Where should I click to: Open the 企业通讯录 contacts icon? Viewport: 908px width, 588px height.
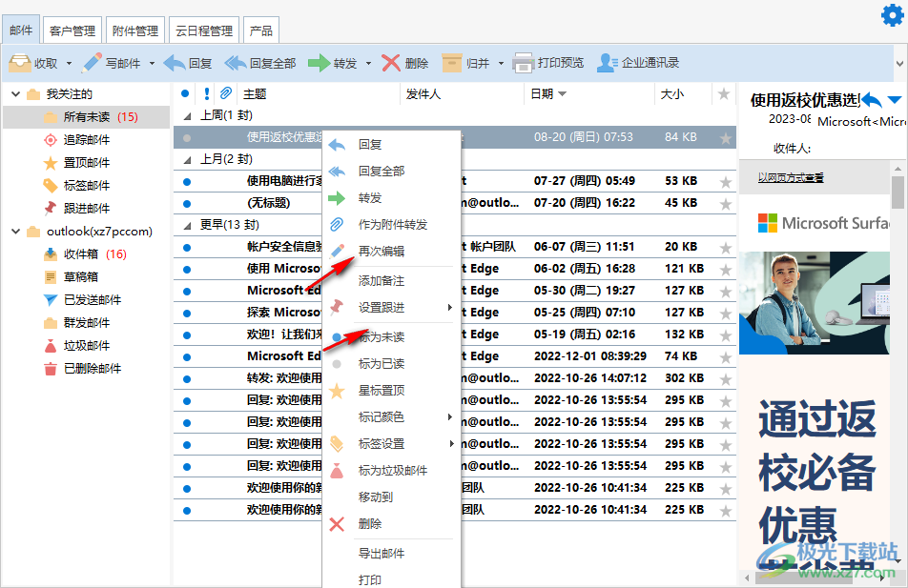609,63
